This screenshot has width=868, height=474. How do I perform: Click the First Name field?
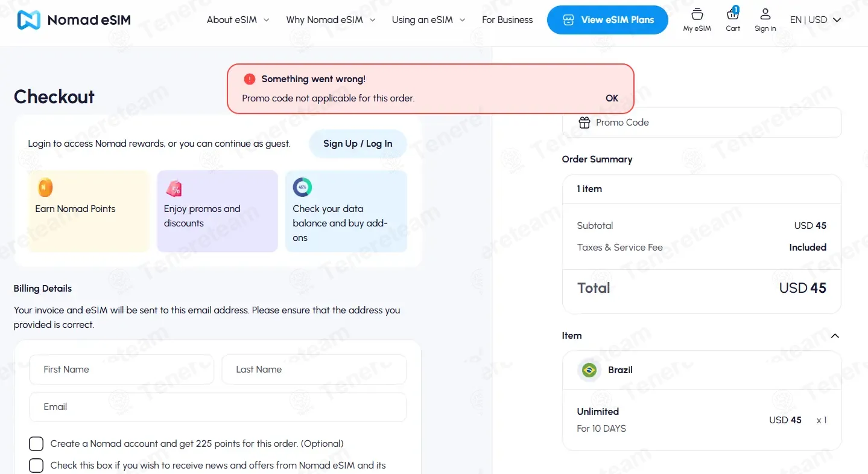point(121,370)
